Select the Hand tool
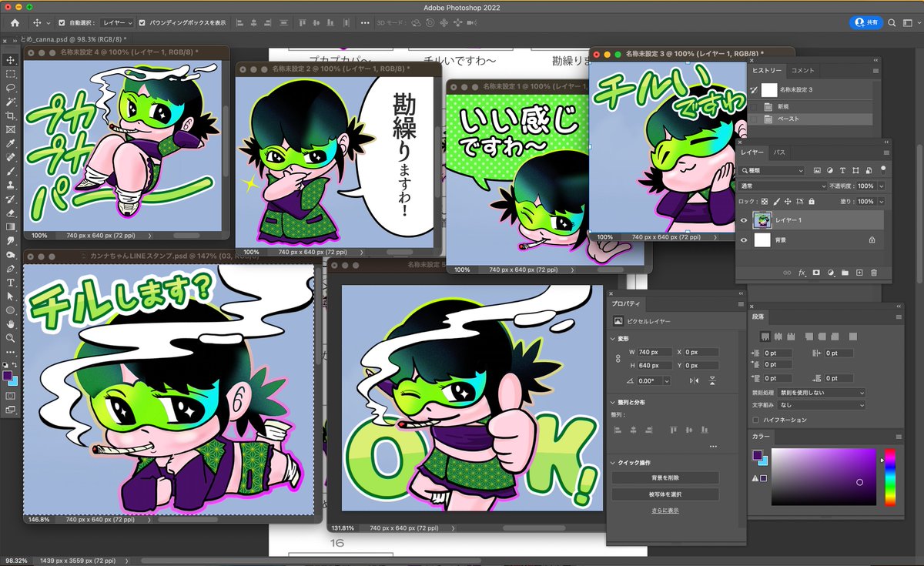The image size is (924, 566). [11, 324]
